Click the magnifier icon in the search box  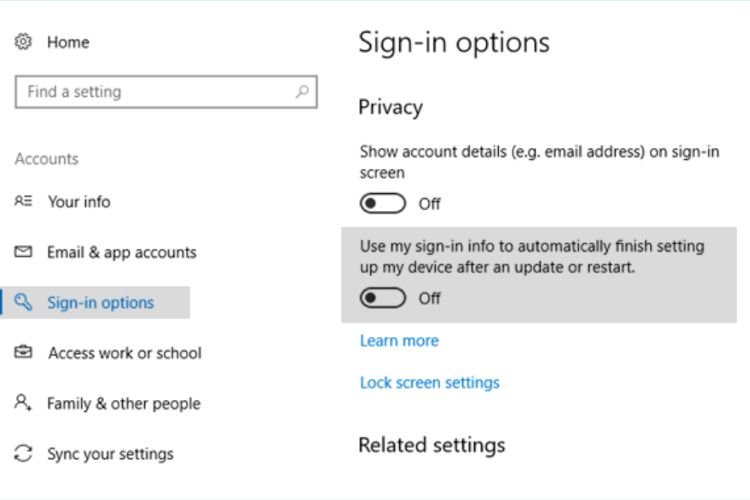point(301,92)
